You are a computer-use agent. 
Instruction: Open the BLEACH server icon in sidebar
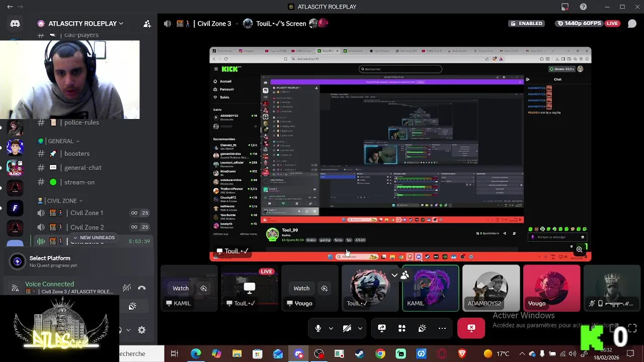pyautogui.click(x=15, y=168)
